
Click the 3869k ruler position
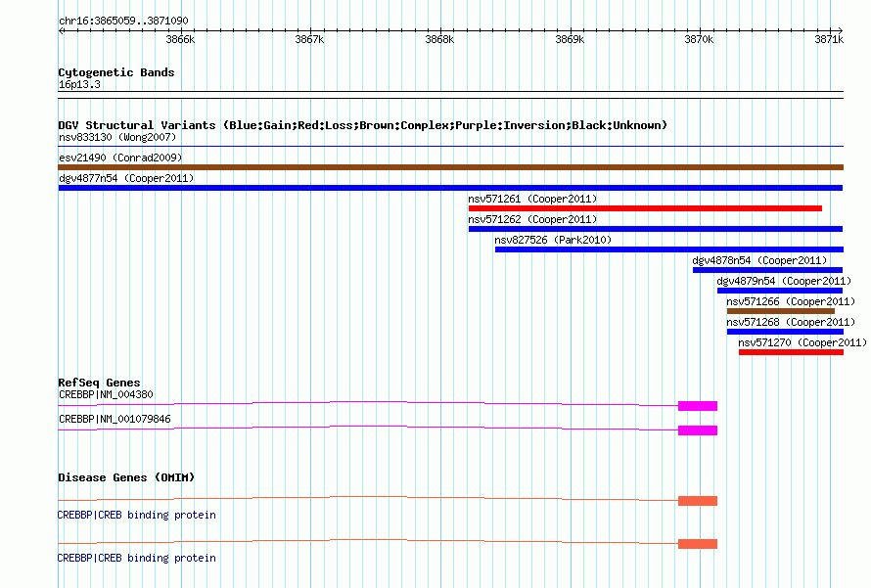(570, 39)
